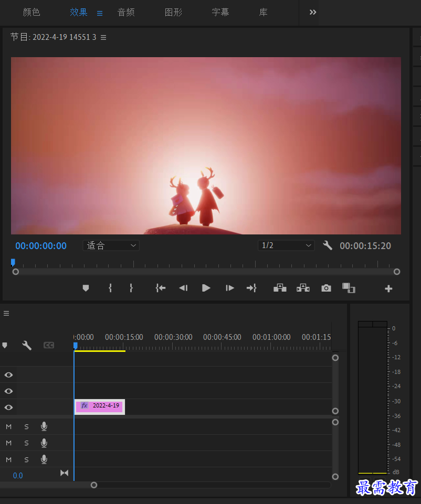Viewport: 421px width, 504px height.
Task: Select the 2022-4-19 clip on the timeline
Action: [x=100, y=407]
